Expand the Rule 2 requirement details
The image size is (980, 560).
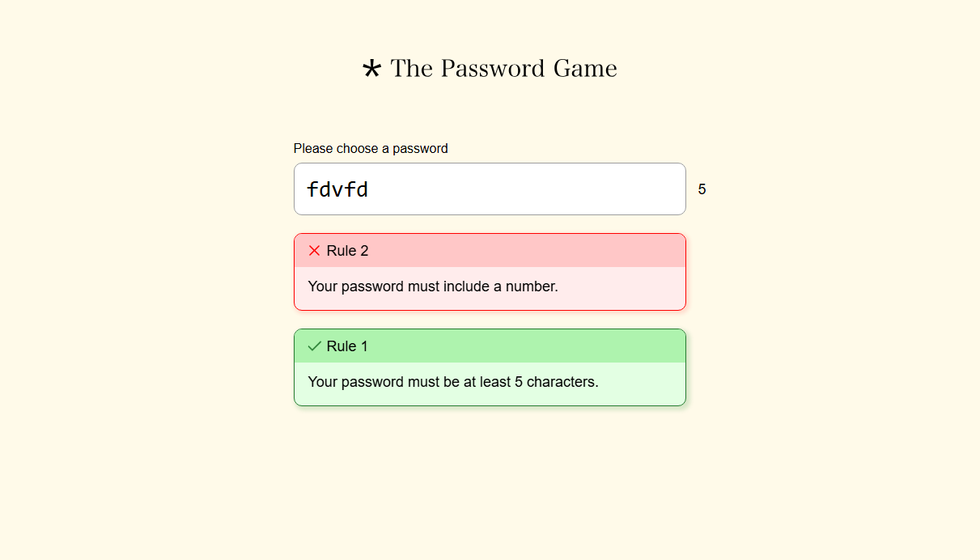click(x=490, y=251)
